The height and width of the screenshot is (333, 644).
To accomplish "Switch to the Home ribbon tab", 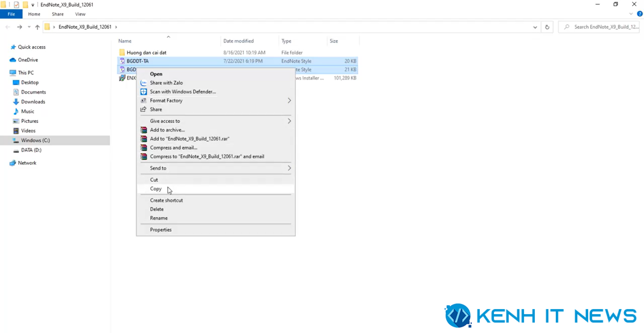I will [x=34, y=14].
